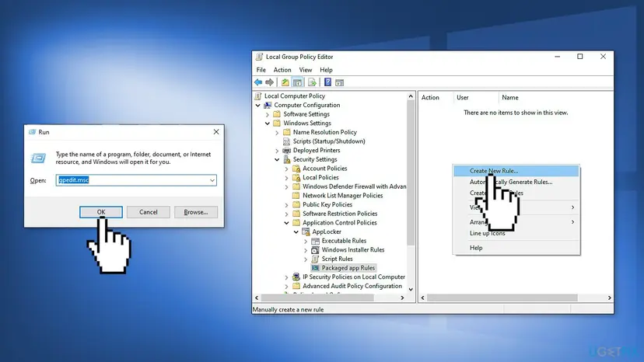Image resolution: width=644 pixels, height=362 pixels.
Task: Select Software Restriction Policies
Action: 340,214
